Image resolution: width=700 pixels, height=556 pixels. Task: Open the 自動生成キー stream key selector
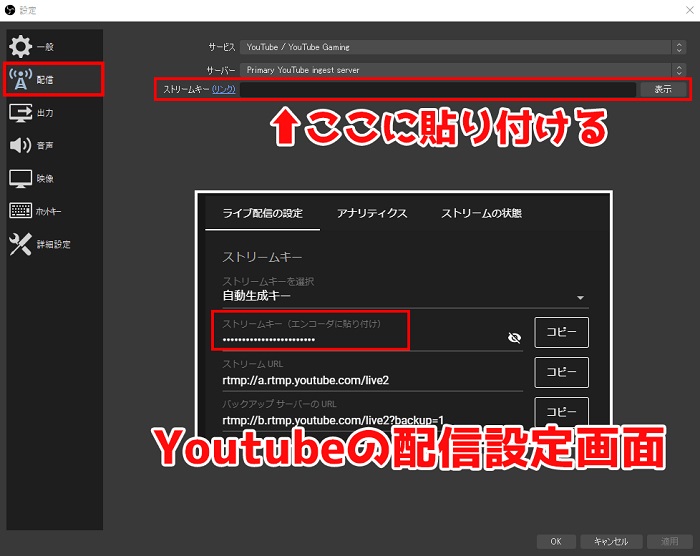click(x=405, y=296)
